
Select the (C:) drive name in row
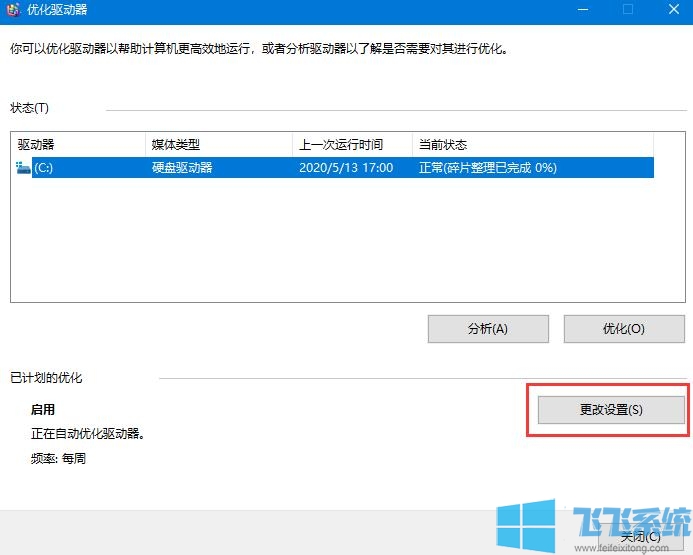click(x=43, y=168)
